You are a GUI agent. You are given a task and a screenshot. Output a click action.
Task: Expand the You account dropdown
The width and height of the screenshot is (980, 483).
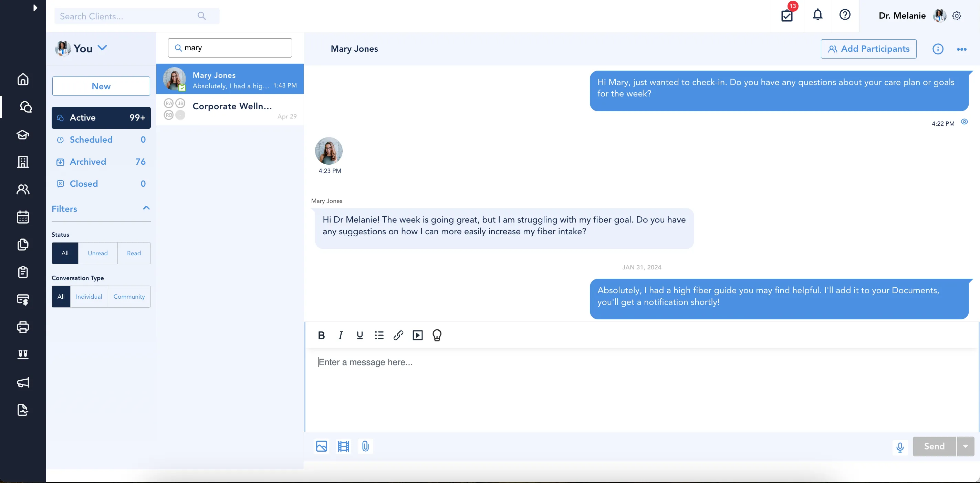102,48
